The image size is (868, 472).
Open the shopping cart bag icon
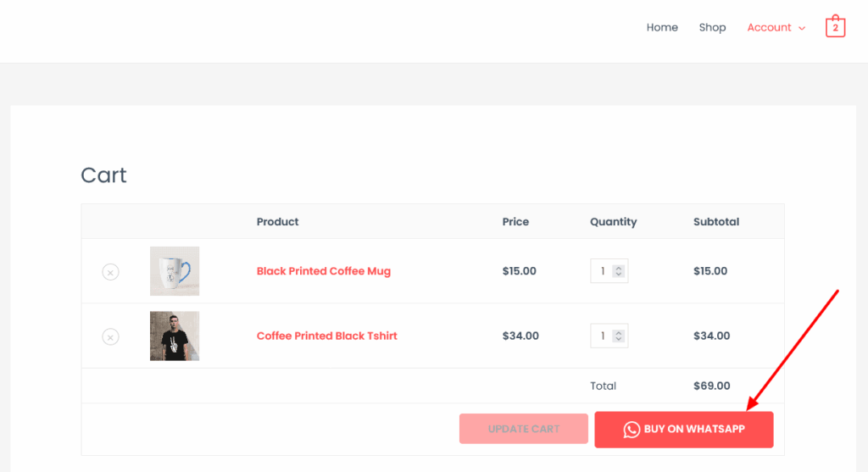[x=835, y=27]
